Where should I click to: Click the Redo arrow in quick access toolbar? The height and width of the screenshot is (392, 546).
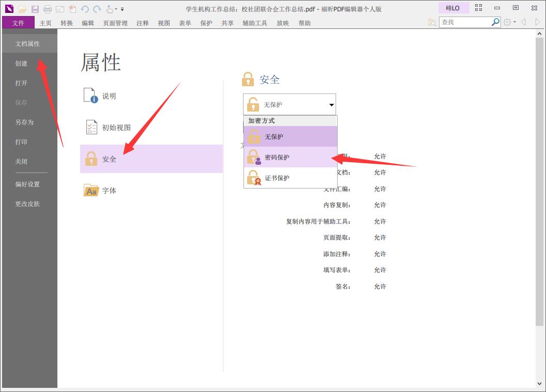pos(97,9)
